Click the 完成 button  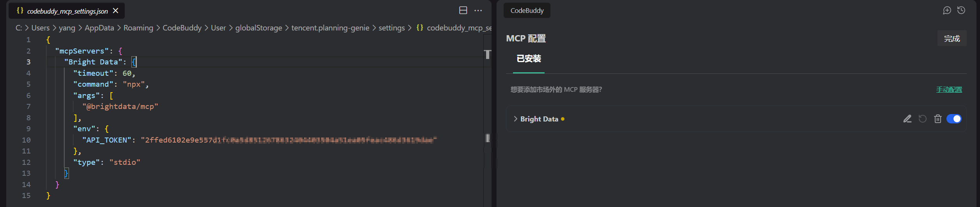[x=952, y=39]
